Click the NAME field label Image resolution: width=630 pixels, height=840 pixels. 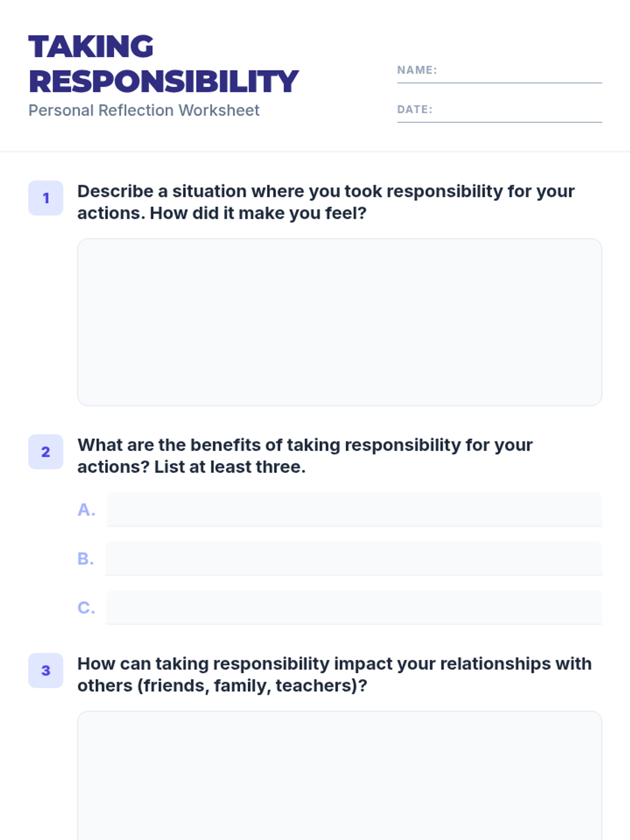coord(417,70)
